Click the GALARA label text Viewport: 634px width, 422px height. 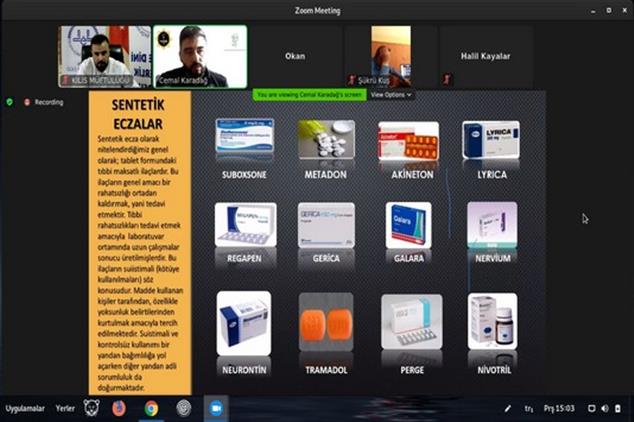click(409, 258)
